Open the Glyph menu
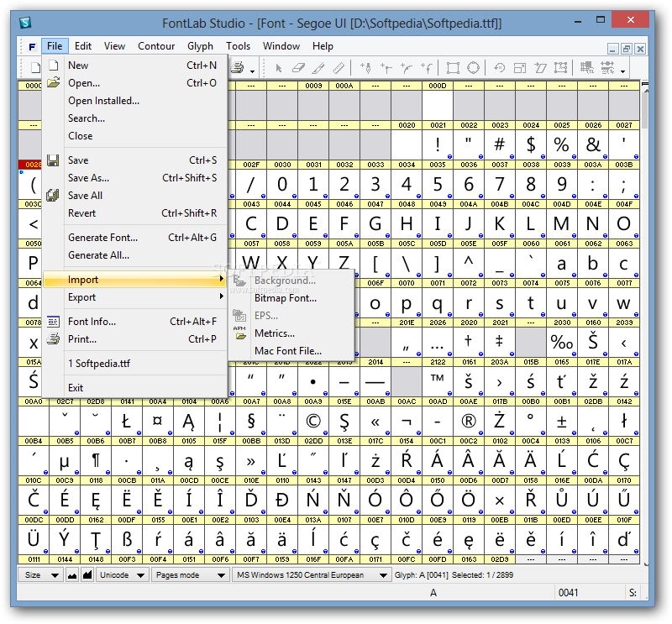The image size is (672, 624). (200, 46)
